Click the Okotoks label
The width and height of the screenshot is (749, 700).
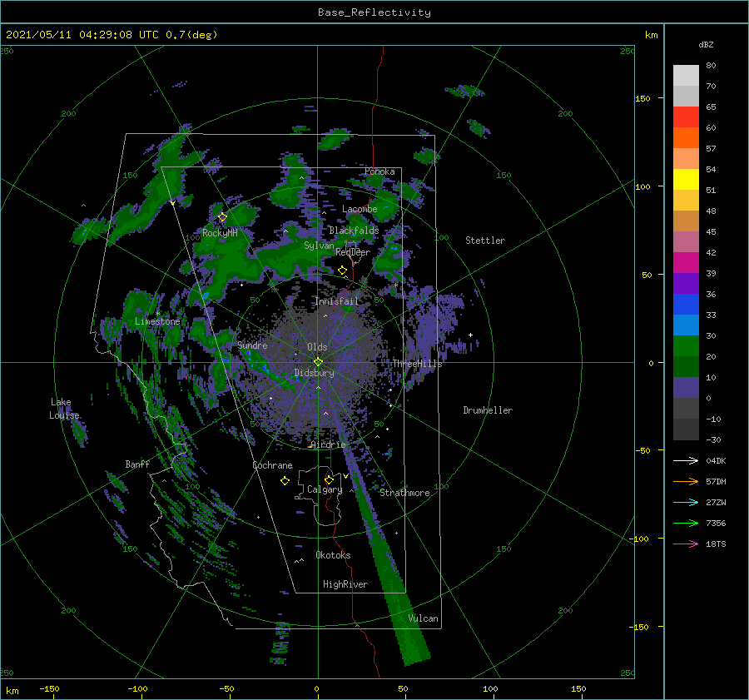333,555
